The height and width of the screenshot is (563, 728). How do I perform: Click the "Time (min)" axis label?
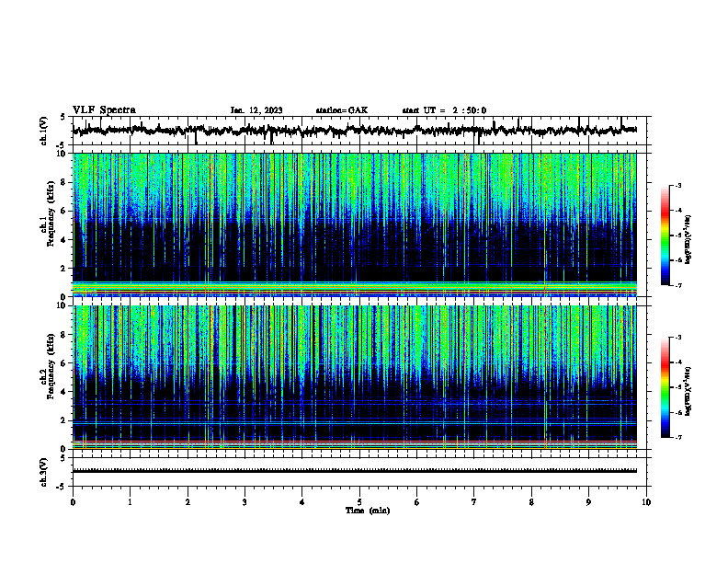point(368,511)
